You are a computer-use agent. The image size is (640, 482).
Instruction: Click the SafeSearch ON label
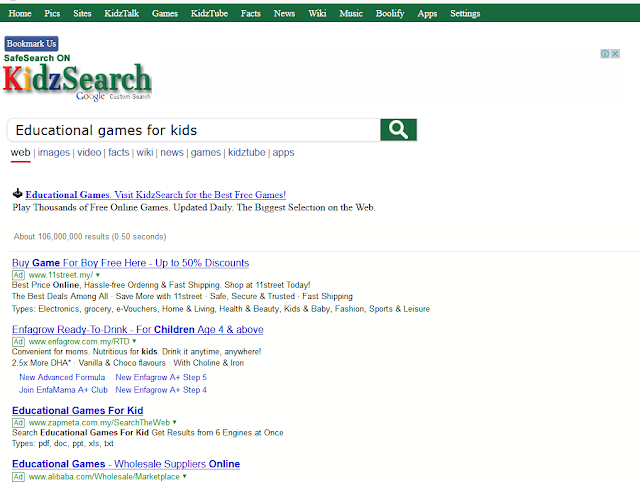[37, 58]
